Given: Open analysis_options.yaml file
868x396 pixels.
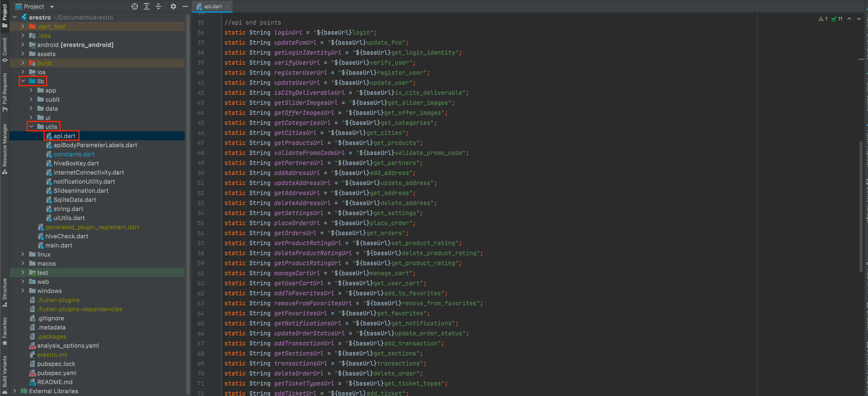Looking at the screenshot, I should tap(64, 345).
